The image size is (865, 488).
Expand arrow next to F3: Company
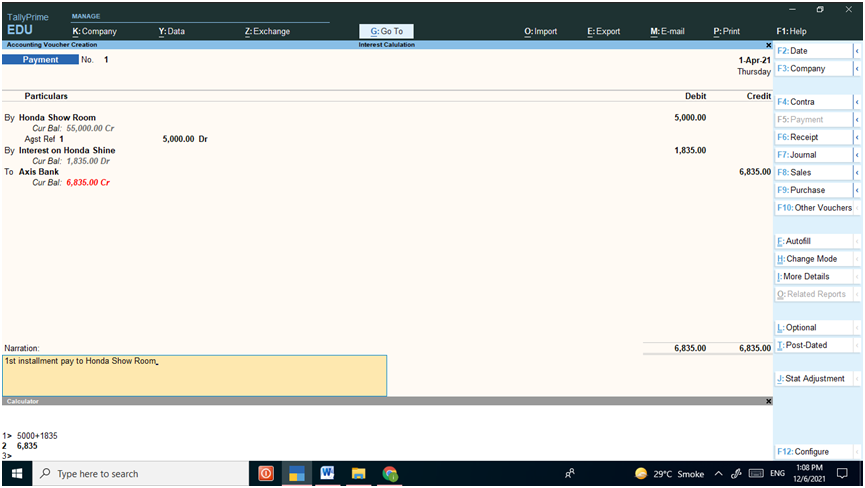pos(857,68)
